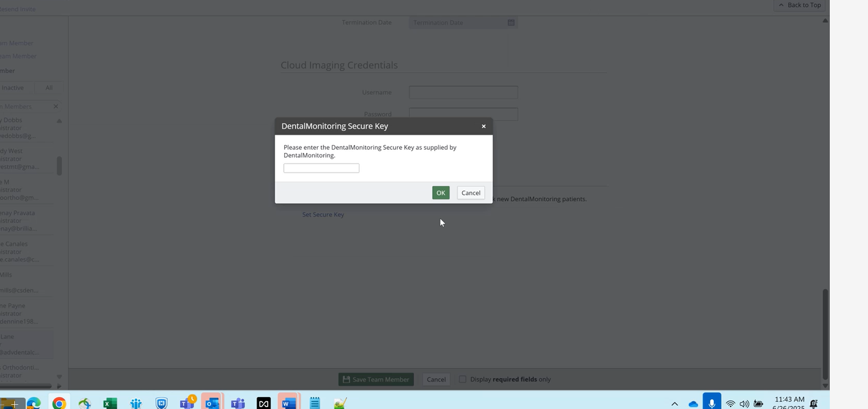Viewport: 868px width, 409px height.
Task: Open the blue people-group app in taskbar
Action: coord(136,404)
